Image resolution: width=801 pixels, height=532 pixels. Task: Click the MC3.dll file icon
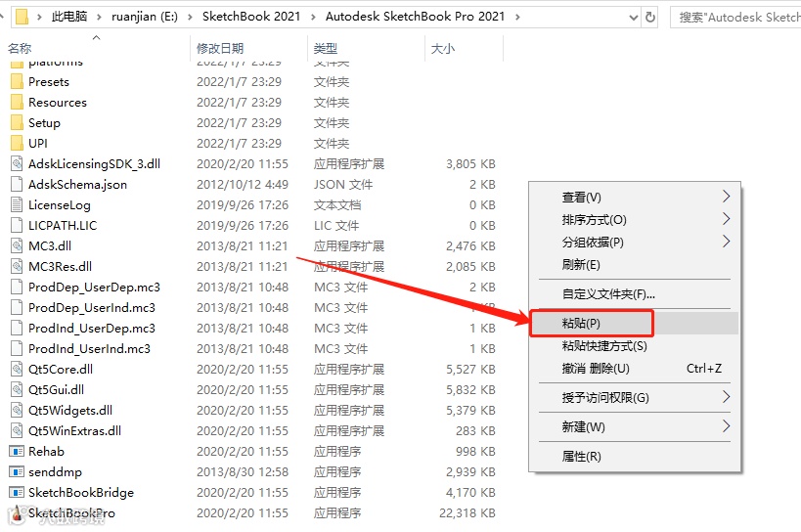(x=17, y=245)
